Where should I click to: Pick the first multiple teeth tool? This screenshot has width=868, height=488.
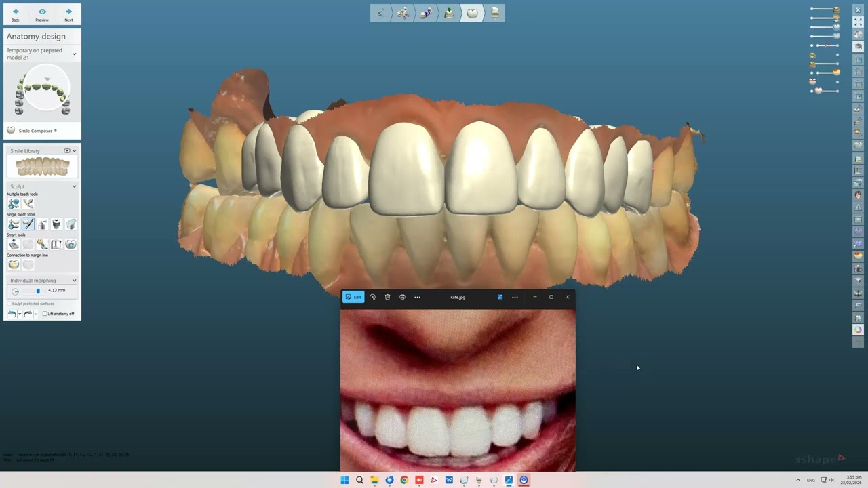coord(14,203)
